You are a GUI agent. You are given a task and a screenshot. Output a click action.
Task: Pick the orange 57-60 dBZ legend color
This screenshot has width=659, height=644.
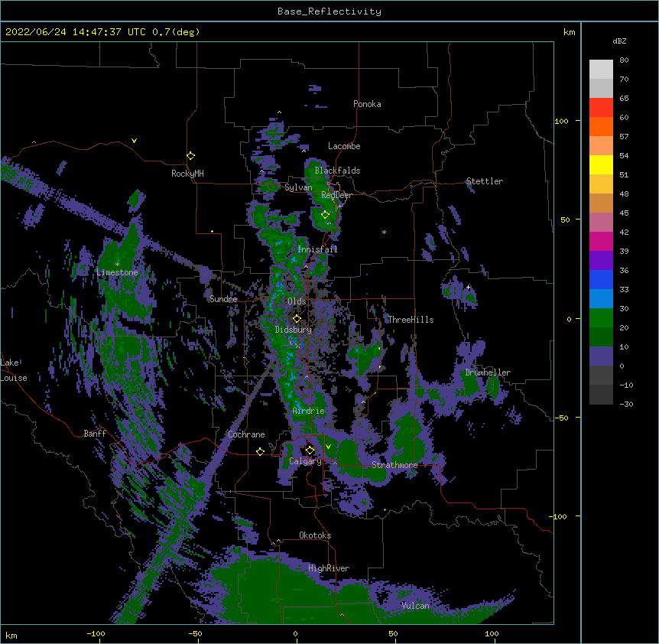pos(601,126)
